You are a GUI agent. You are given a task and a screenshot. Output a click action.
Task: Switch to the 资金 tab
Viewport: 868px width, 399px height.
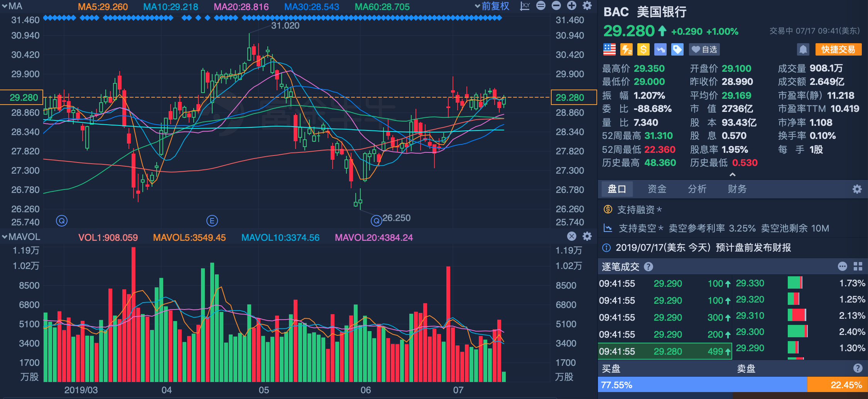[657, 189]
